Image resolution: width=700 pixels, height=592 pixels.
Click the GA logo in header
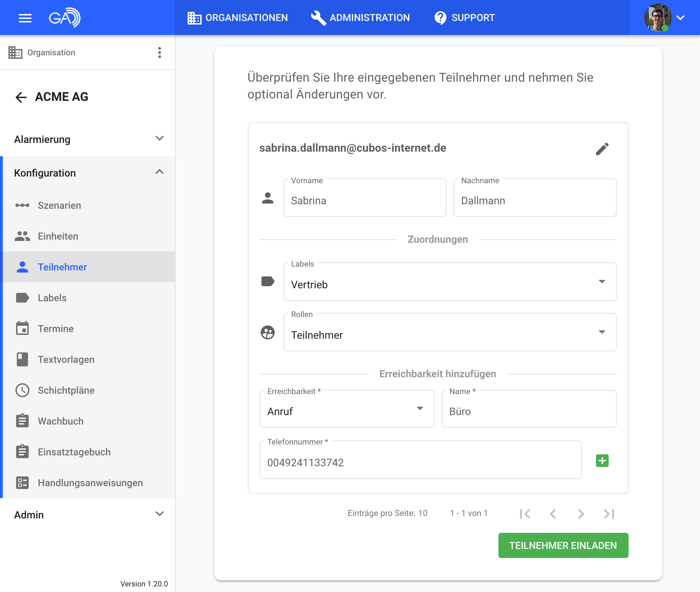point(64,18)
